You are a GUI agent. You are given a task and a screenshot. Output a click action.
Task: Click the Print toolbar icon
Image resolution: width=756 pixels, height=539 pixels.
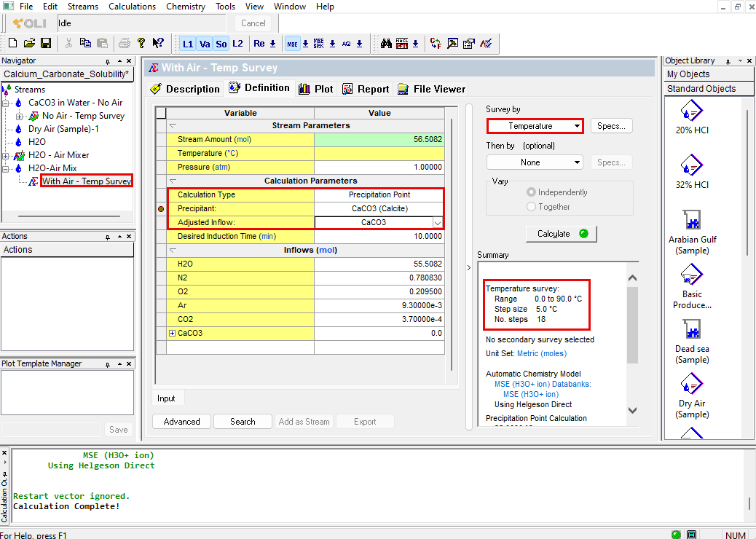click(125, 44)
